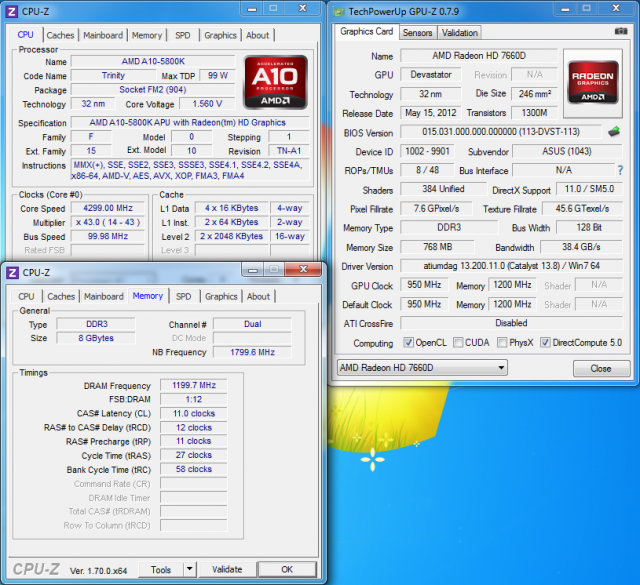Minimize the GPU-Z window
Viewport: 640px width, 585px height.
[x=565, y=9]
